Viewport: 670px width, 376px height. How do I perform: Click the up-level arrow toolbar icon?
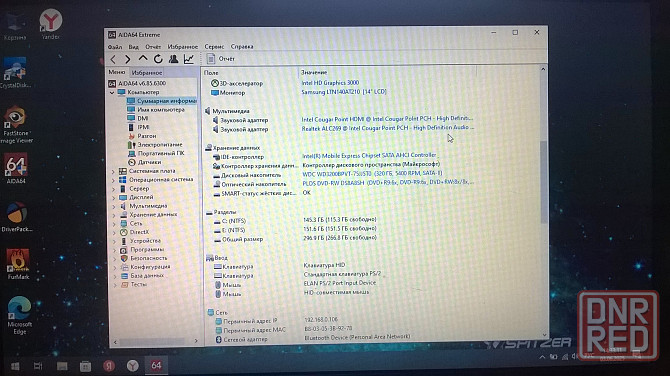143,59
